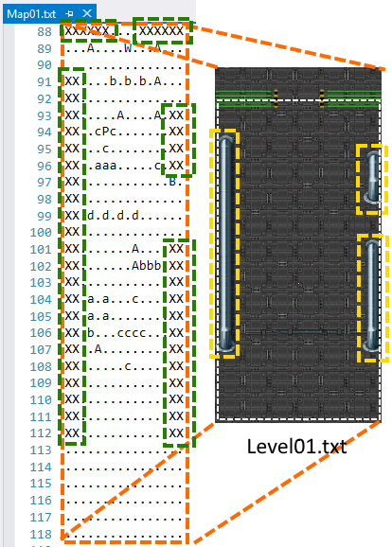Click line number 101 in gutter
The height and width of the screenshot is (547, 392).
tap(41, 250)
